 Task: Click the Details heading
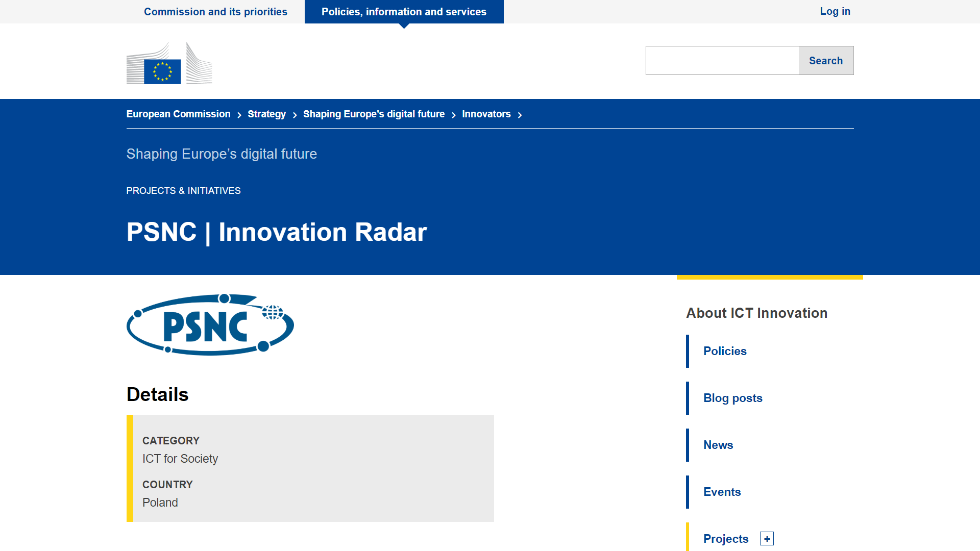point(157,394)
